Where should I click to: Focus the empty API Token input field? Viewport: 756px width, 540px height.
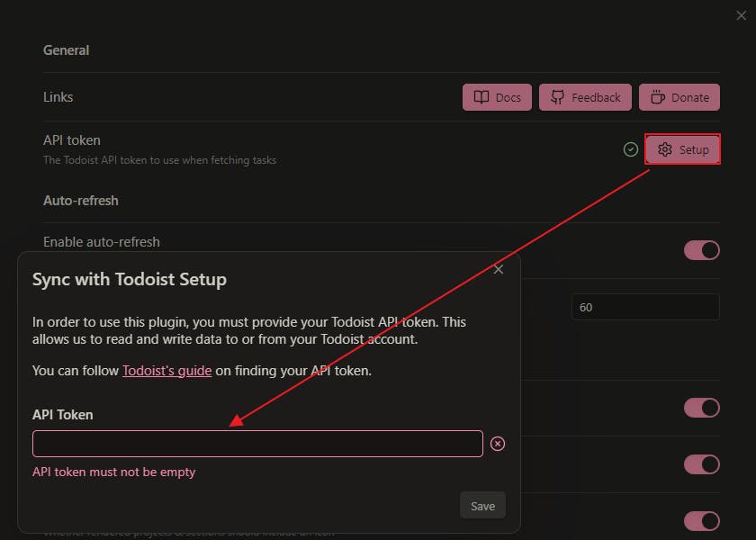pos(257,444)
